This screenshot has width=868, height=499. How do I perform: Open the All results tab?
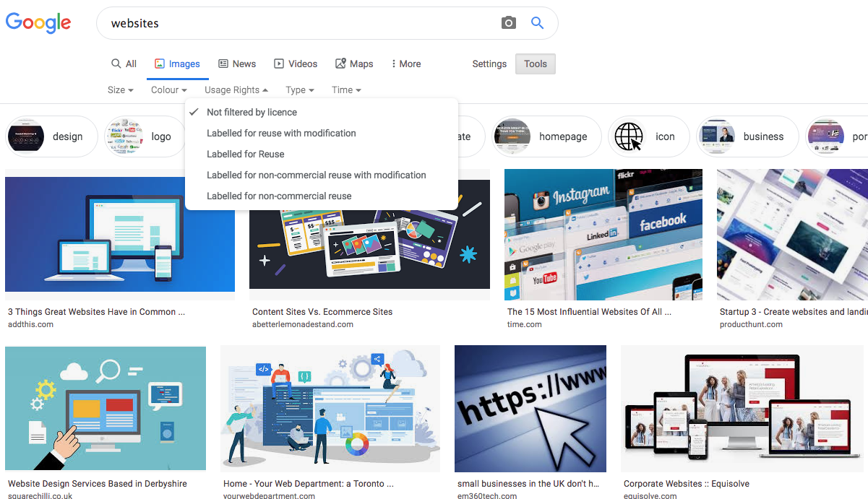124,64
